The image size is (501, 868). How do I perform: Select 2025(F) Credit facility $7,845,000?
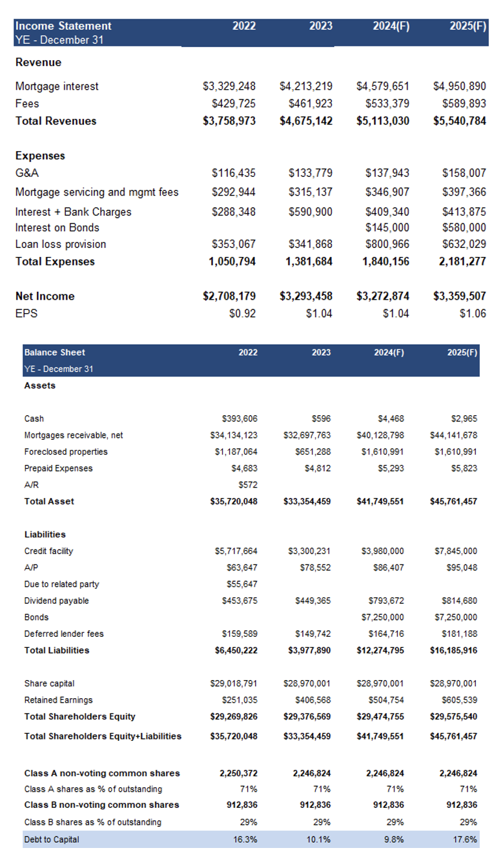click(456, 552)
